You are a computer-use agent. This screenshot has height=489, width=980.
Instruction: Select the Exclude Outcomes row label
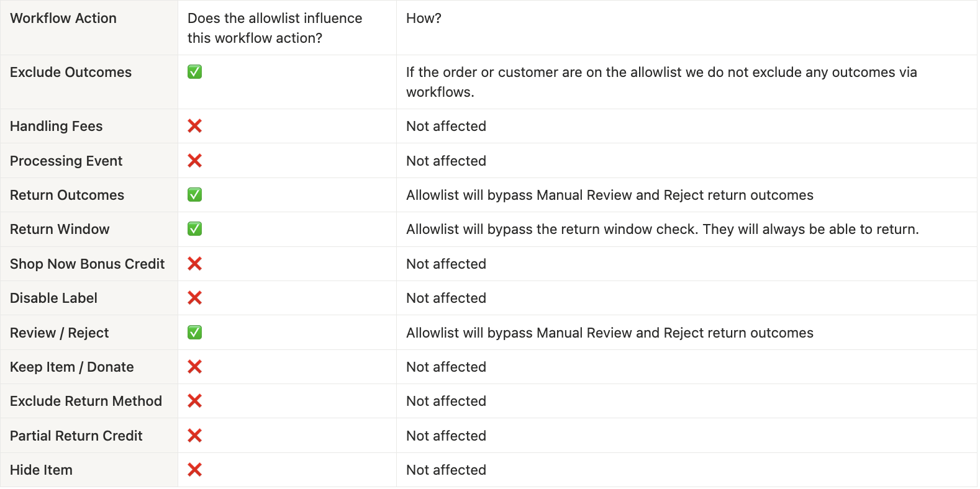coord(71,73)
